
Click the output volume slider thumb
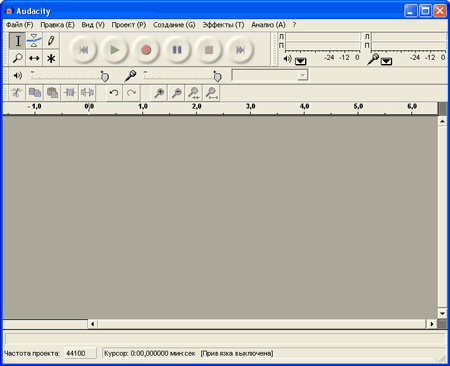pos(105,77)
